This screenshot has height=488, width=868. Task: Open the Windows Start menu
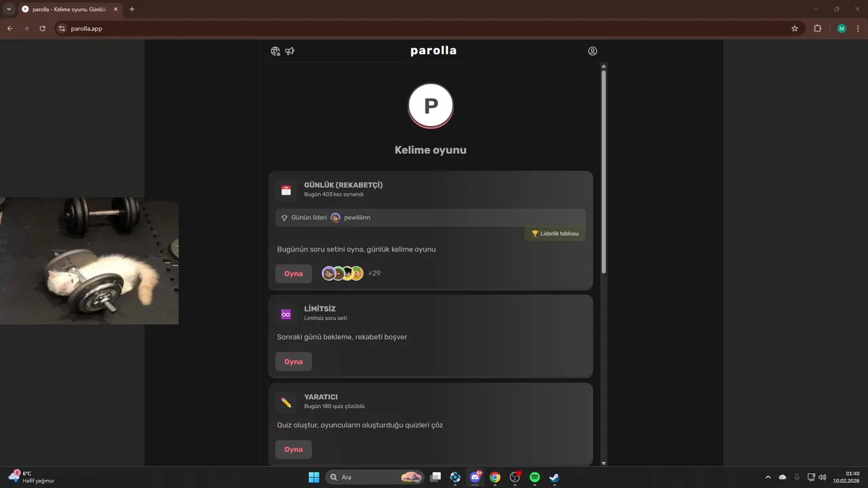[x=314, y=477]
